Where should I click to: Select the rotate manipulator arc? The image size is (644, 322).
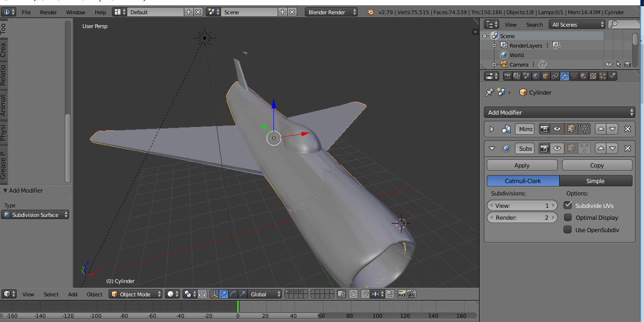(233, 294)
